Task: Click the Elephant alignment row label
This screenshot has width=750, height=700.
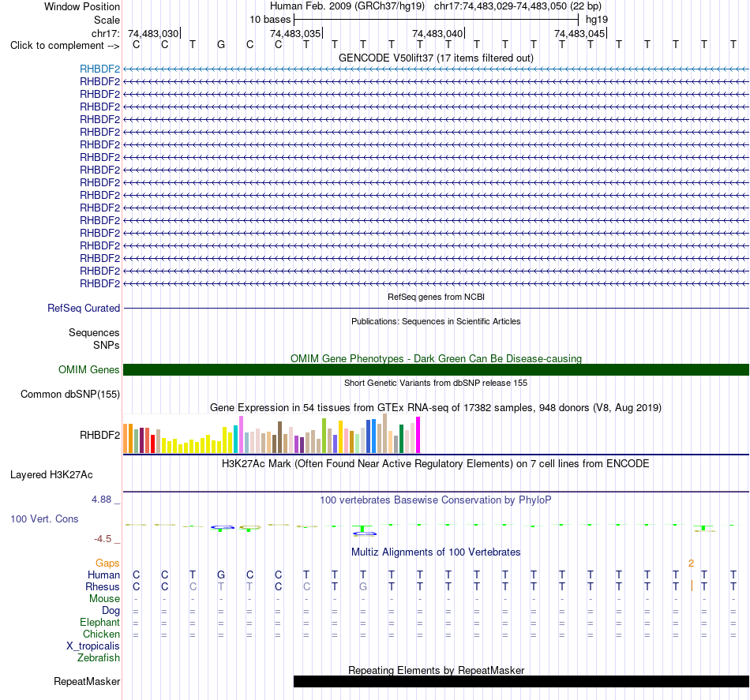Action: pyautogui.click(x=99, y=622)
